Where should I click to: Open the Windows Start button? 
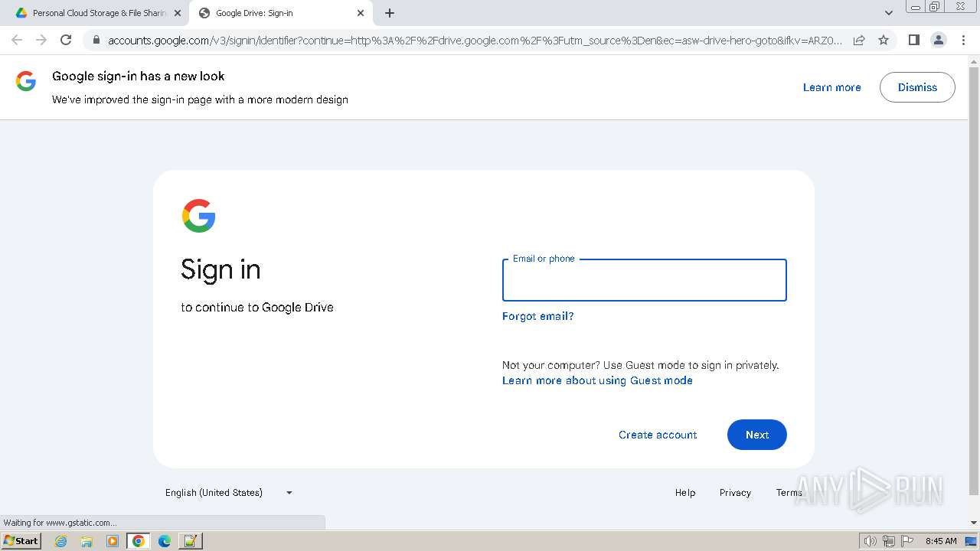point(21,541)
